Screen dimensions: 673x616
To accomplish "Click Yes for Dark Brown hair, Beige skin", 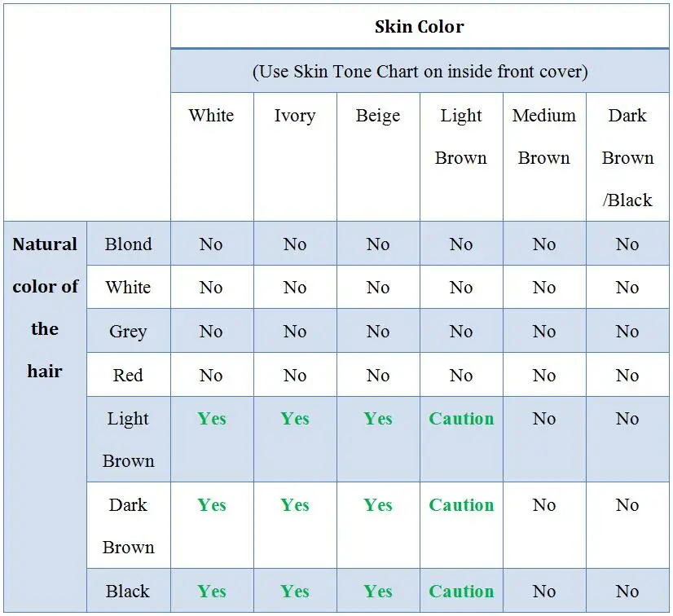I will (378, 505).
